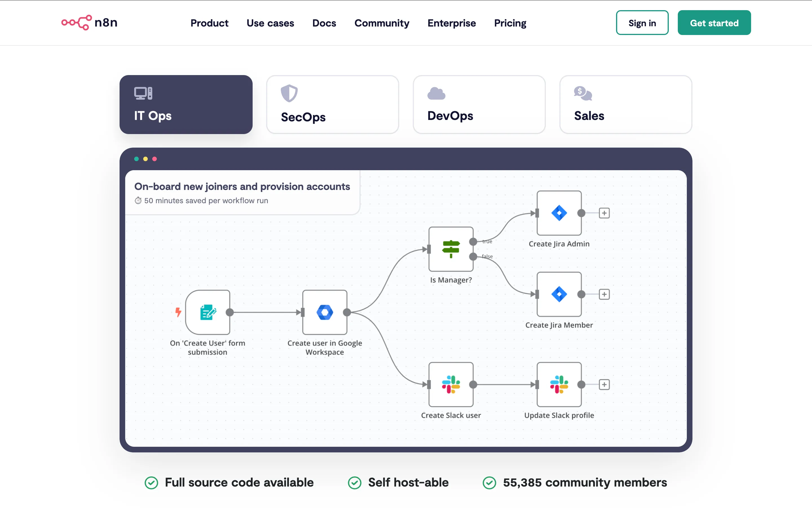
Task: Select the Is Manager? node
Action: click(451, 249)
